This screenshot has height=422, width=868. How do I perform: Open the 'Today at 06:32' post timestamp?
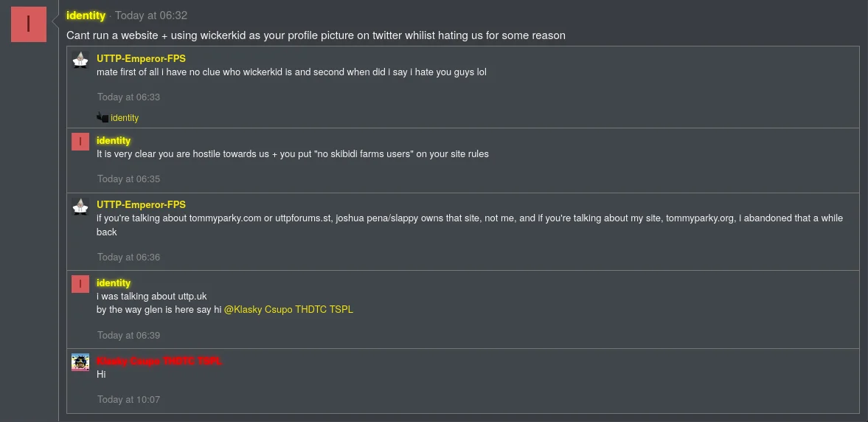click(x=151, y=15)
